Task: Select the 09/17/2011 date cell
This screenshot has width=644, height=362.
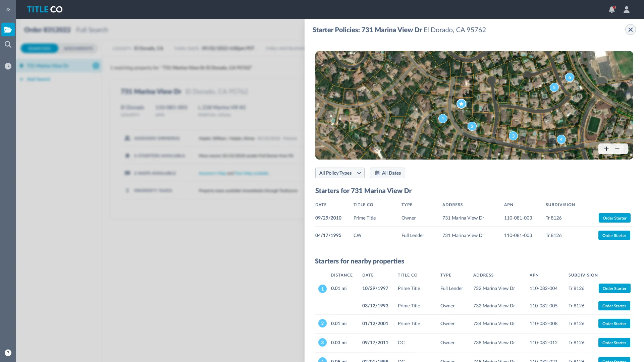Action: pyautogui.click(x=375, y=343)
